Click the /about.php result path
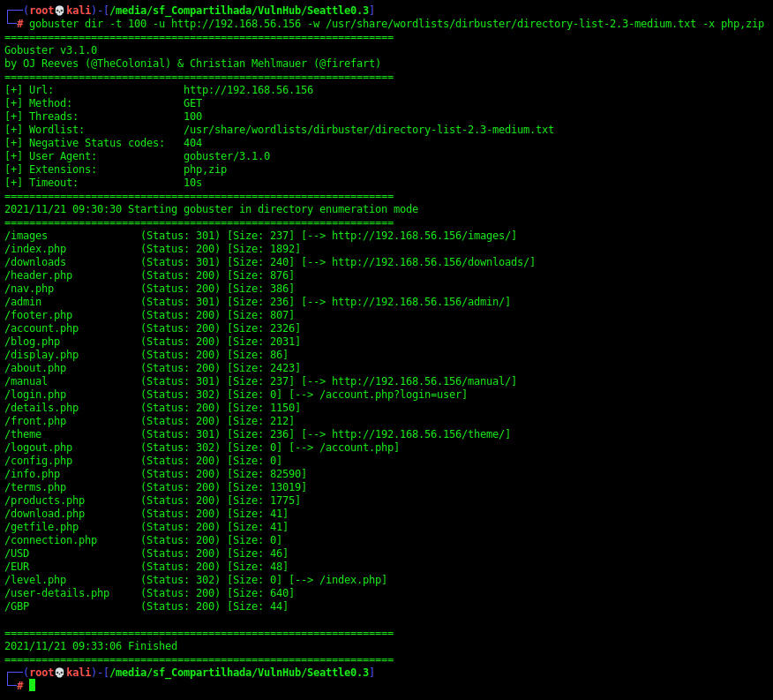 35,368
